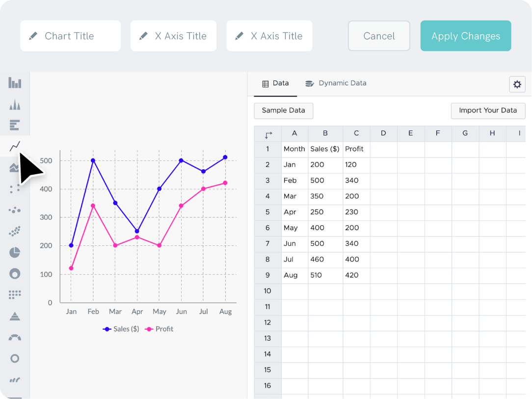This screenshot has width=532, height=399.
Task: Select the '120' profit cell
Action: point(356,165)
